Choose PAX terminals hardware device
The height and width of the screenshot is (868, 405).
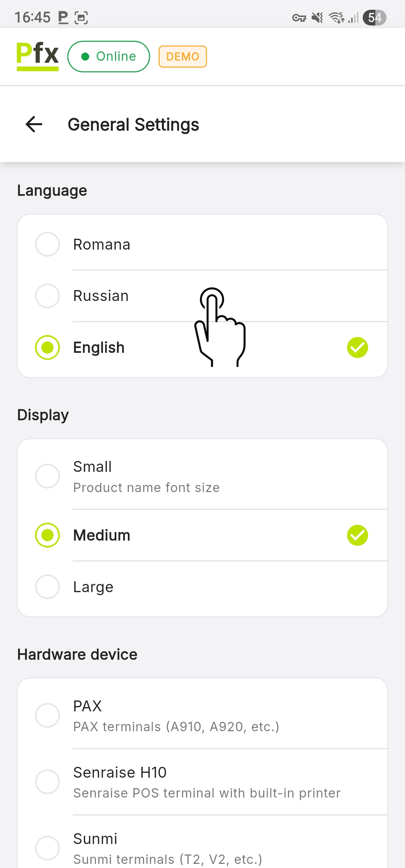[x=48, y=715]
